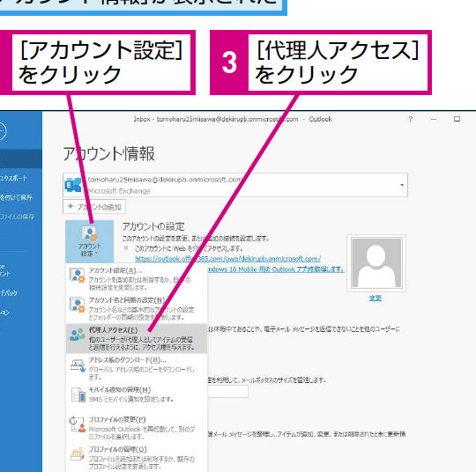Select アカウント設定(A) menu entry icon

[x=78, y=276]
